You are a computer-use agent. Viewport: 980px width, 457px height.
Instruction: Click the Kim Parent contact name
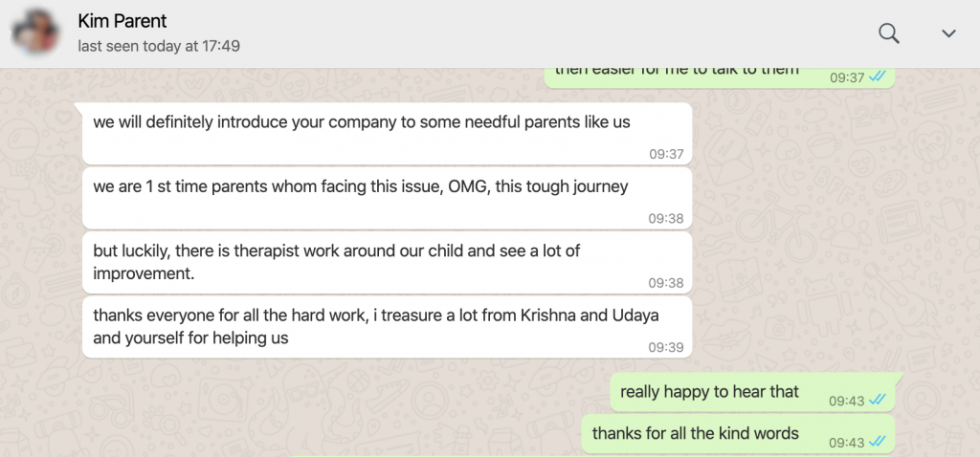[x=122, y=21]
